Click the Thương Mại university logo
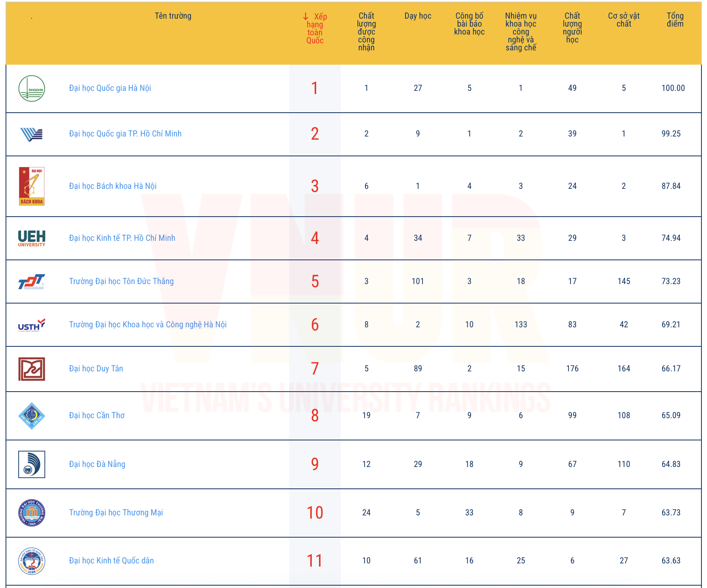707x588 pixels. (x=32, y=513)
